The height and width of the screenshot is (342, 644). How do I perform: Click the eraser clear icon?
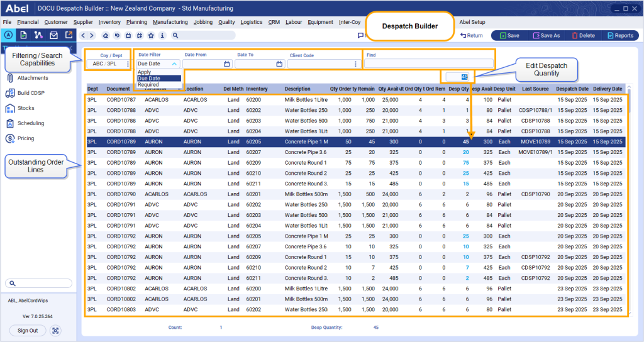[106, 36]
